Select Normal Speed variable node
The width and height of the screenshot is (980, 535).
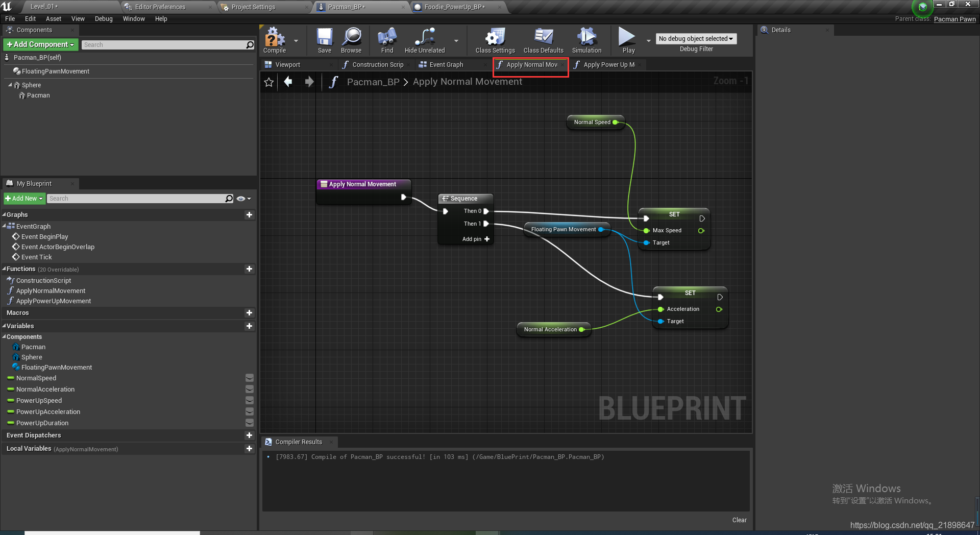[x=596, y=122]
